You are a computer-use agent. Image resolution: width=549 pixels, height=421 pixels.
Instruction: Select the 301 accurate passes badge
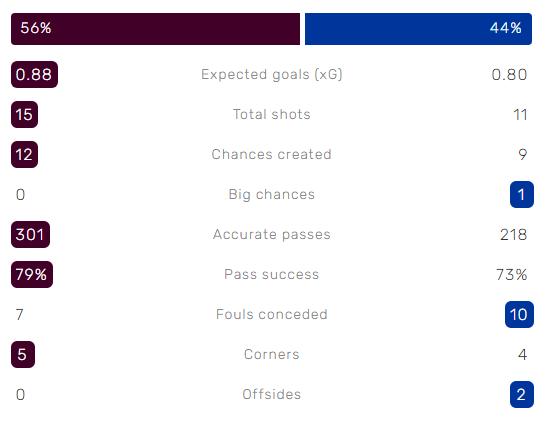pyautogui.click(x=30, y=234)
